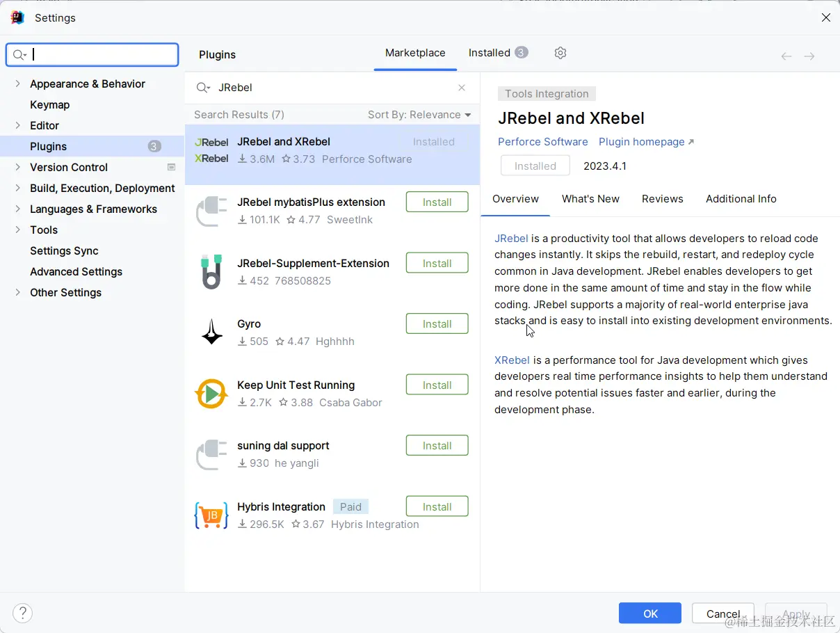Screen dimensions: 840x633
Task: Follow the XRebel link in description
Action: pos(512,360)
